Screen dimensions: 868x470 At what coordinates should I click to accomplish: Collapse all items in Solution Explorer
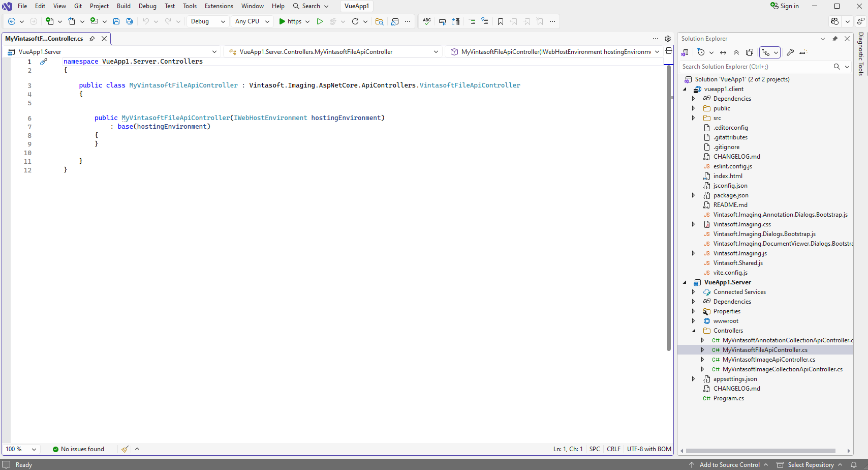(x=736, y=52)
